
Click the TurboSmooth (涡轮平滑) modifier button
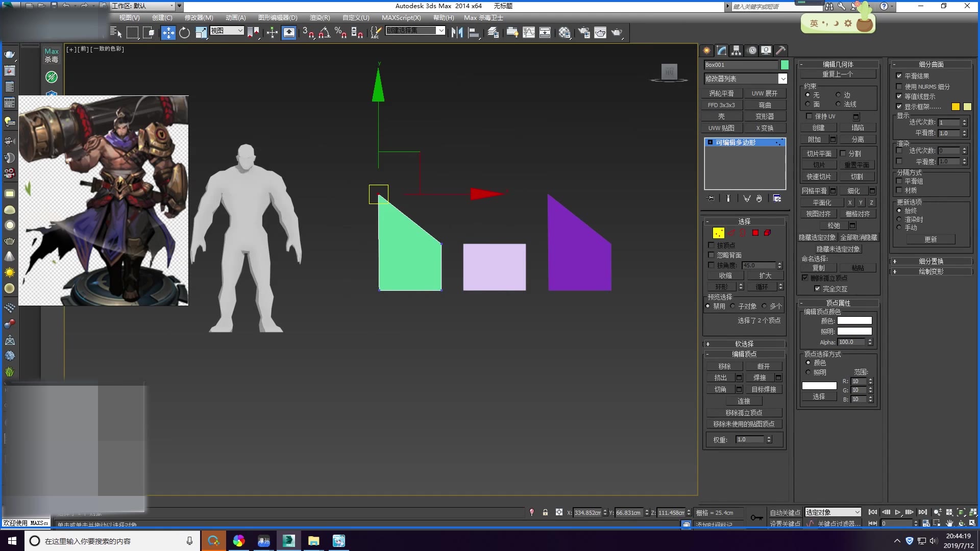[x=721, y=93]
